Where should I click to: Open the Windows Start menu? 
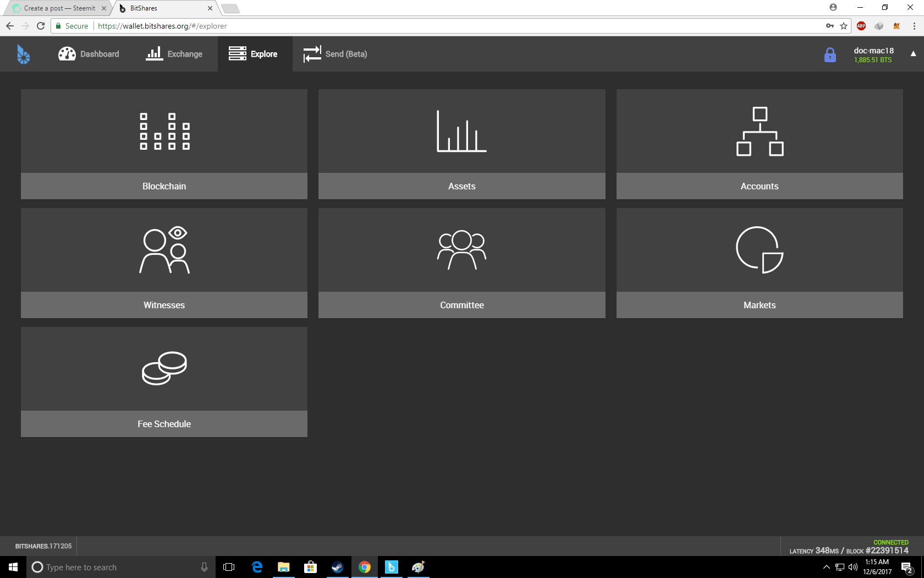coord(13,567)
